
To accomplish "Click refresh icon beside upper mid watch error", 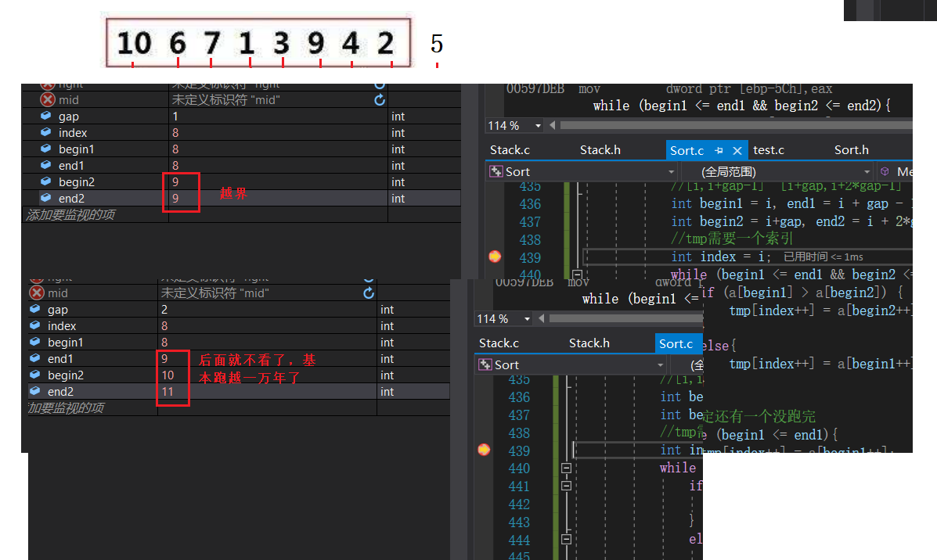I will (380, 99).
